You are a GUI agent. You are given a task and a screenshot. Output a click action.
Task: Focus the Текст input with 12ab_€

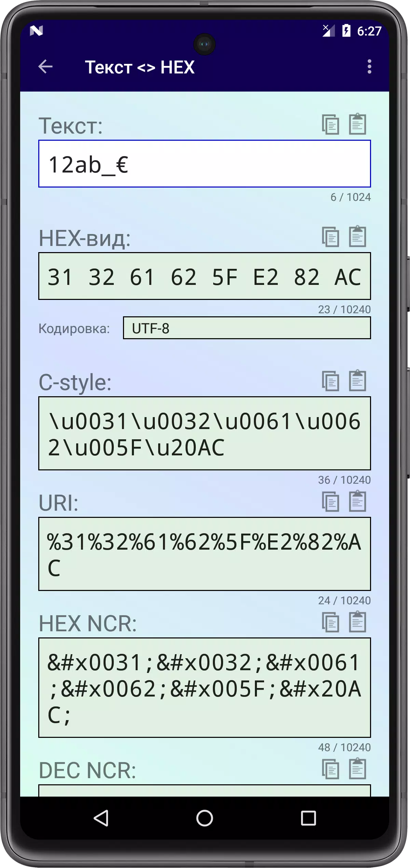click(x=204, y=164)
